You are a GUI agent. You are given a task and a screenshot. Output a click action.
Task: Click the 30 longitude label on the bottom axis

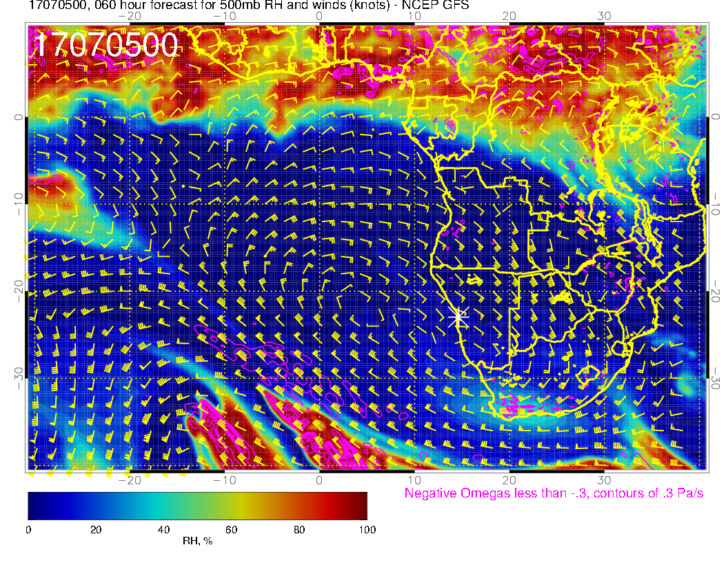[x=604, y=479]
